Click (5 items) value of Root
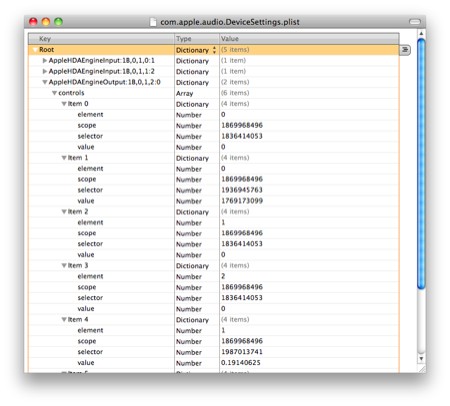450x406 pixels. click(x=235, y=50)
